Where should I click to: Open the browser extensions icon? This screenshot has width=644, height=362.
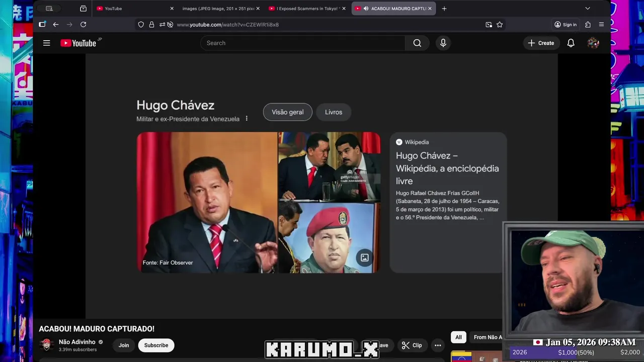(x=588, y=25)
